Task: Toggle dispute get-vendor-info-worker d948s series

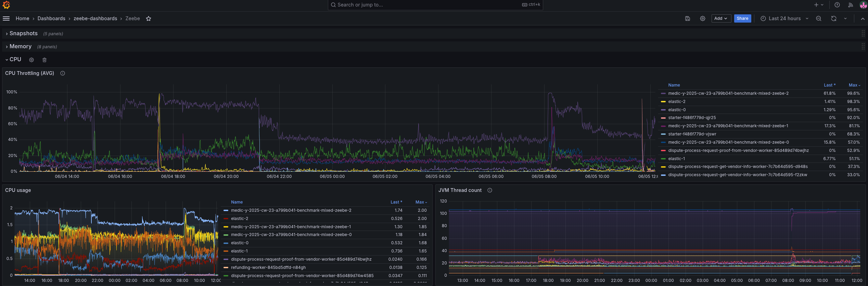Action: tap(738, 167)
